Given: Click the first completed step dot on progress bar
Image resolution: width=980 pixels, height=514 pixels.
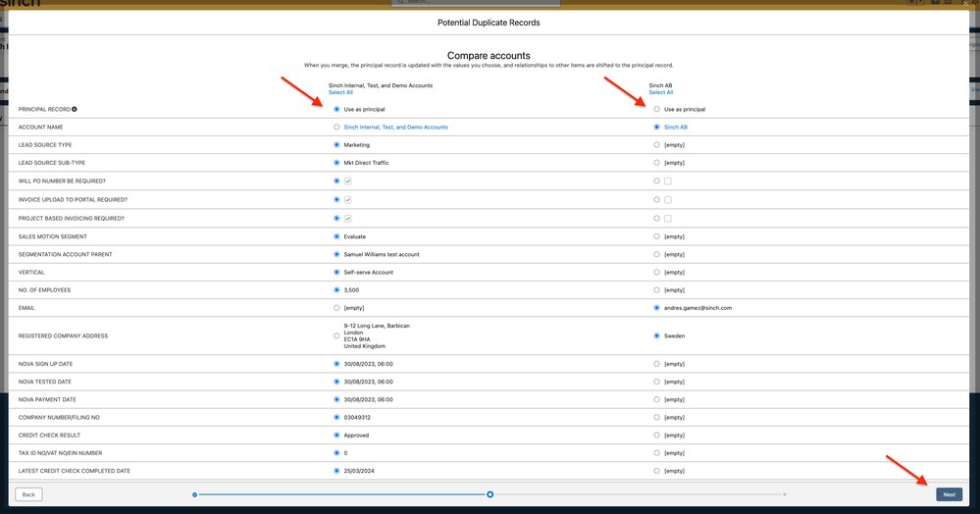Looking at the screenshot, I should 195,494.
